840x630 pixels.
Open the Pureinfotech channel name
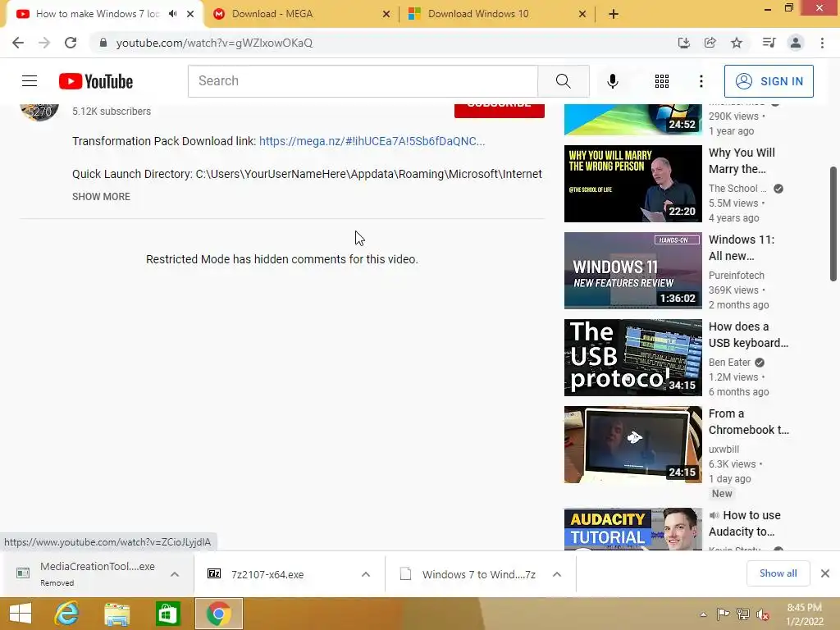click(737, 276)
